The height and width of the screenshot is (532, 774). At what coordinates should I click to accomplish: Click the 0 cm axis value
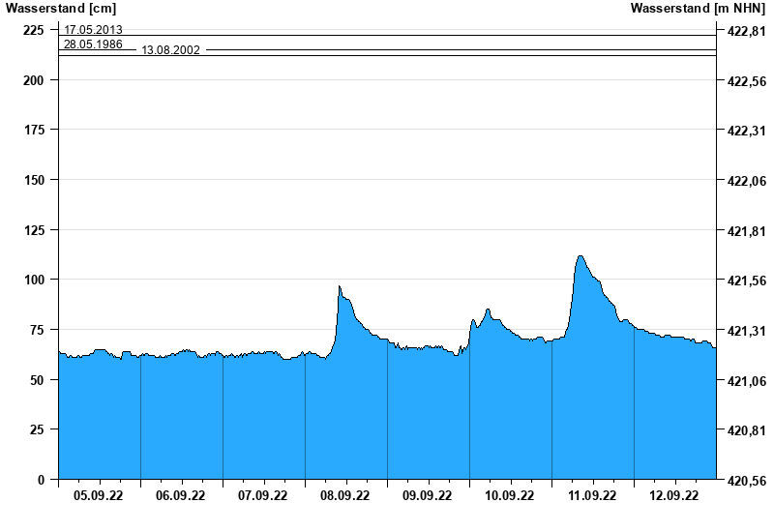tap(41, 480)
